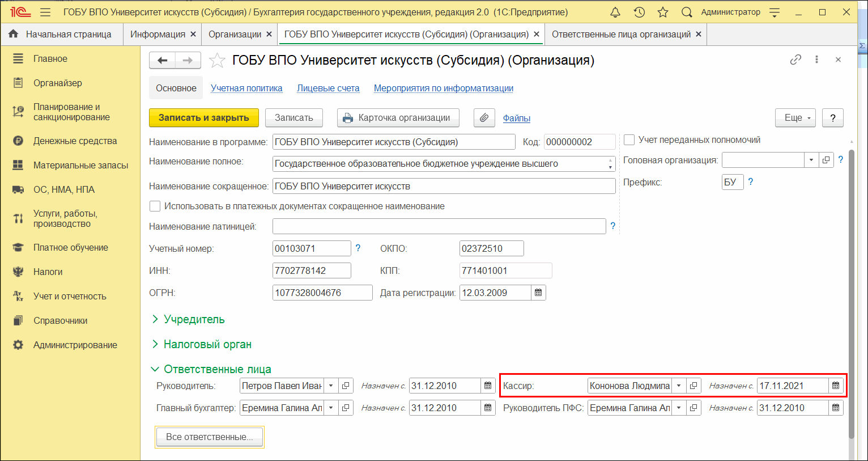This screenshot has height=461, width=868.
Task: Open paperclip attachments button
Action: pyautogui.click(x=484, y=118)
